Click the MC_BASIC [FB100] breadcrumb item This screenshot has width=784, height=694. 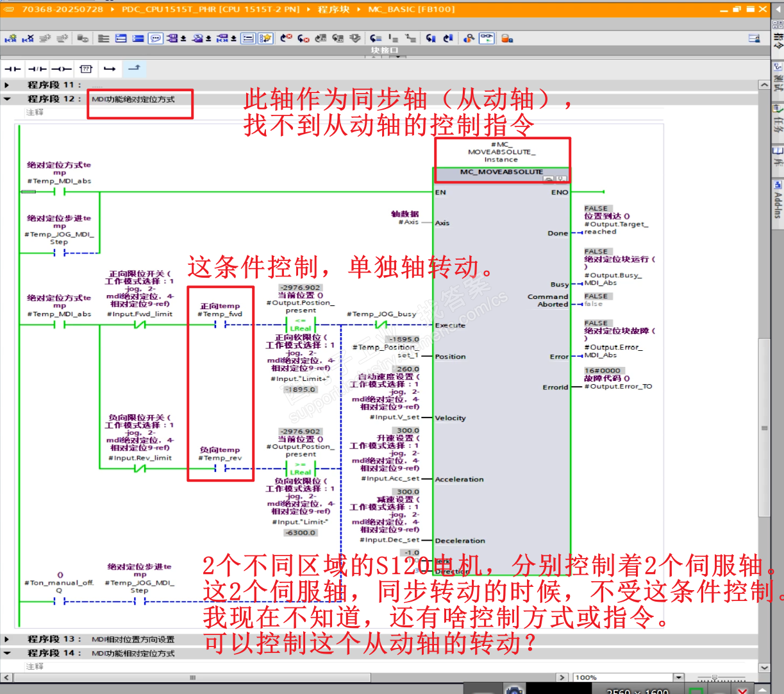(x=412, y=10)
